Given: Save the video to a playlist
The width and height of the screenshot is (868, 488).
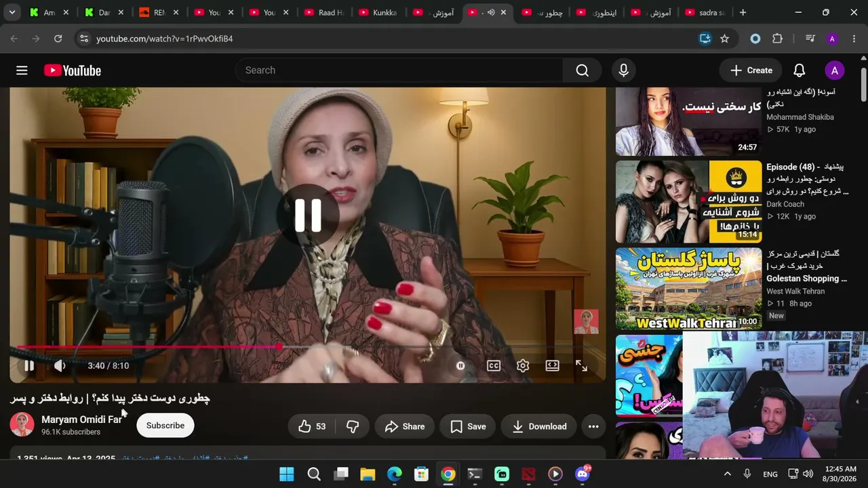Looking at the screenshot, I should tap(468, 426).
